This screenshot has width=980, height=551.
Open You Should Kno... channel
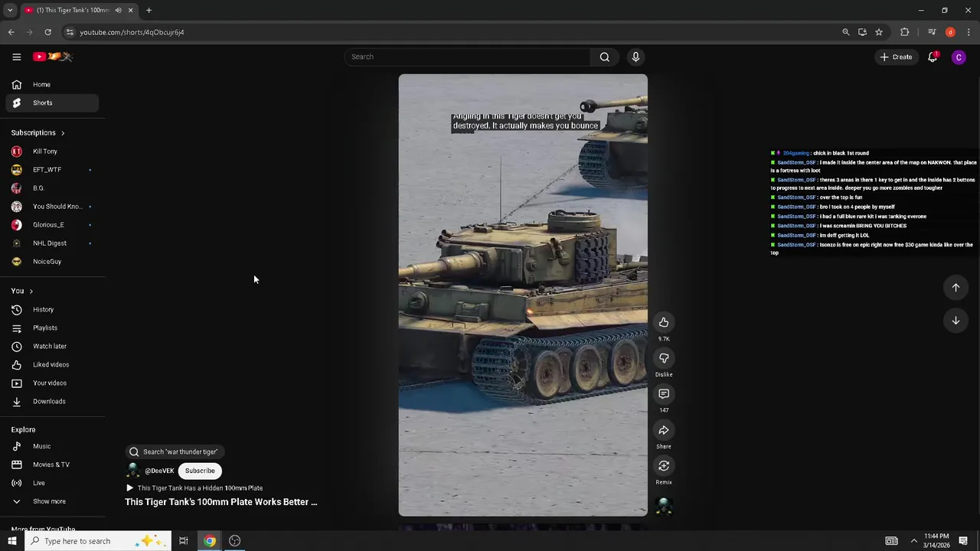coord(52,207)
